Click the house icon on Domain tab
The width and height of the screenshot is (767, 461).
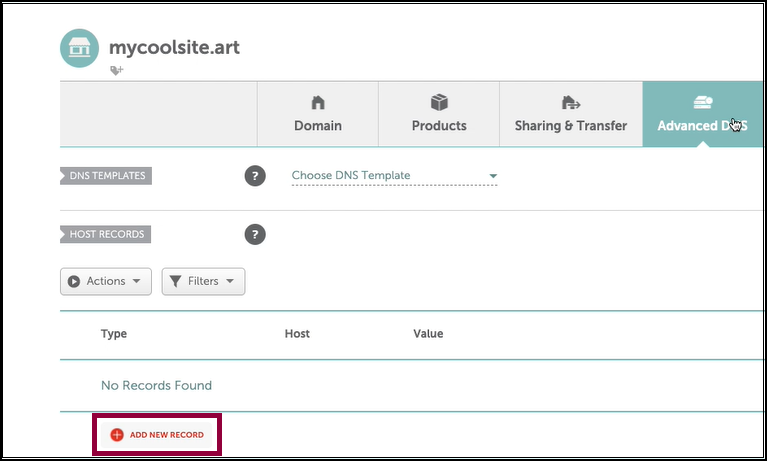click(318, 103)
